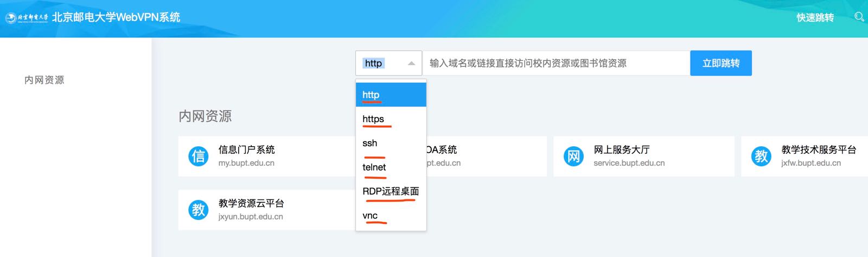Click the 内网资源 section heading
Screen dimensions: 868x257
(205, 116)
